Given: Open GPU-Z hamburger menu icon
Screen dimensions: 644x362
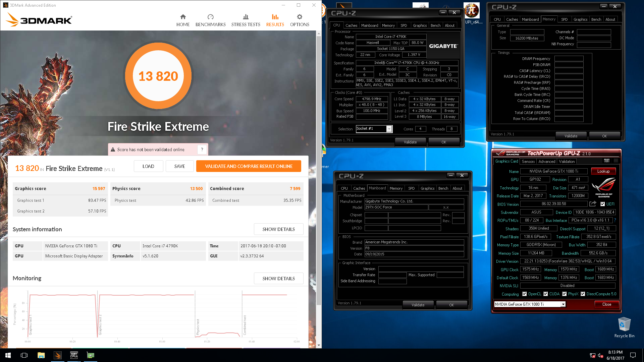Looking at the screenshot, I should (x=616, y=161).
